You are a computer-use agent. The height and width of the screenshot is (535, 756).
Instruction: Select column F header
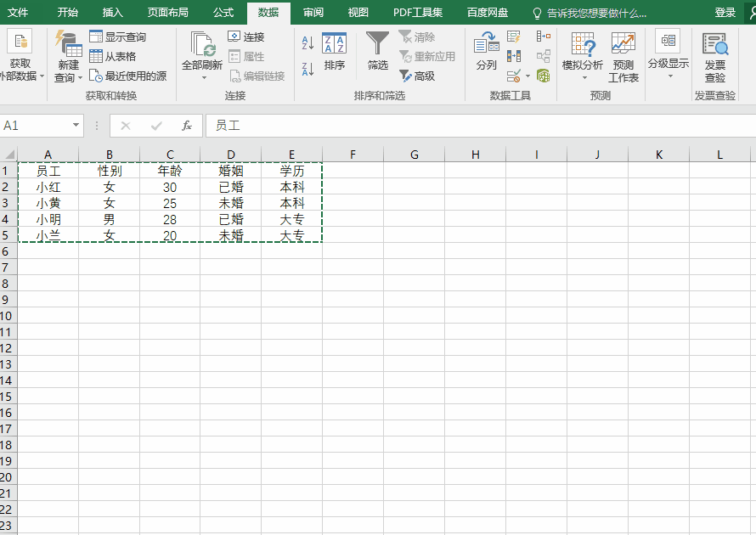coord(353,155)
